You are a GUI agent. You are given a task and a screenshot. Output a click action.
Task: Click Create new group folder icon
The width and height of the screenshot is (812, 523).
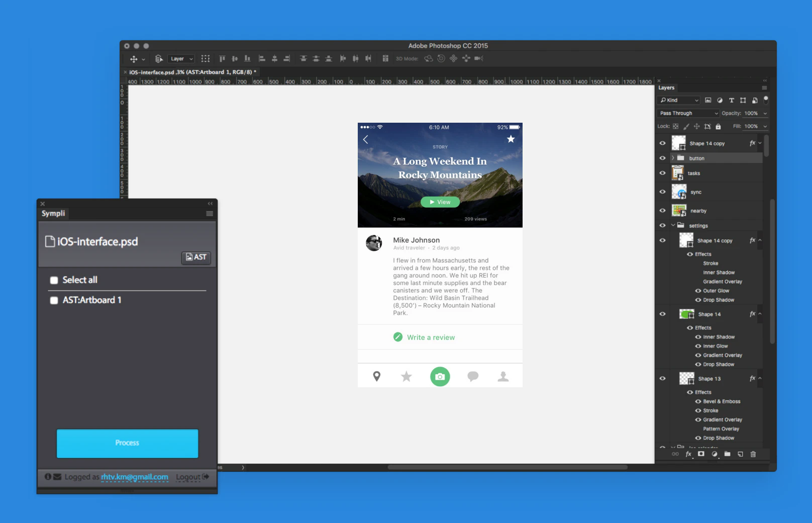point(727,454)
